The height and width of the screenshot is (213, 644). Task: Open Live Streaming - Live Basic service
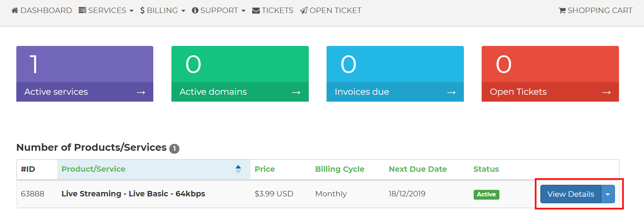[x=133, y=194]
